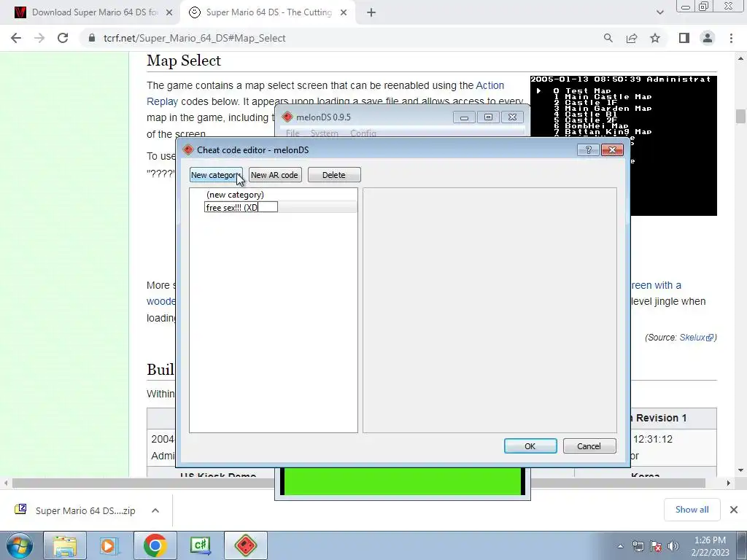
Task: Click the Action Center flag icon
Action: pos(656,546)
